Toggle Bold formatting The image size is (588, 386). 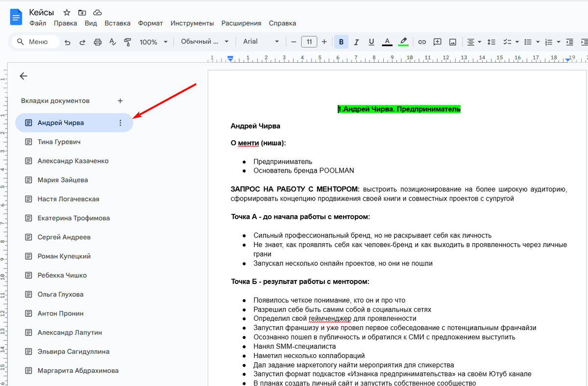(341, 42)
